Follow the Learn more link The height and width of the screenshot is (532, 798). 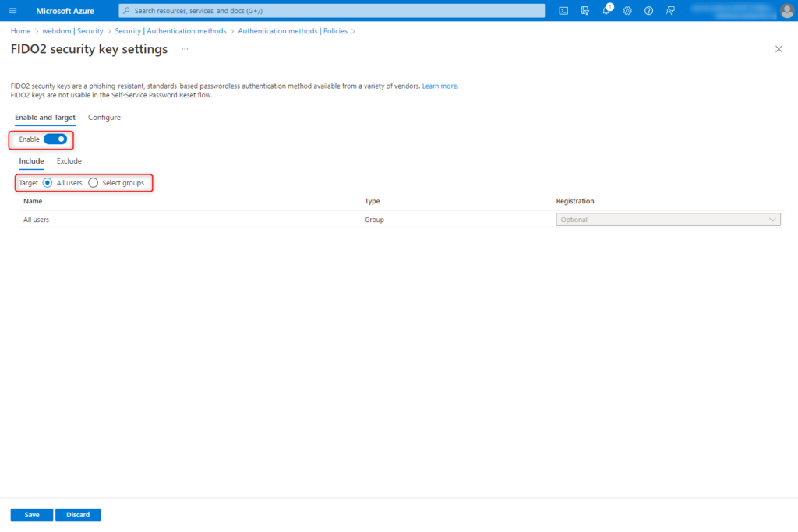coord(440,86)
